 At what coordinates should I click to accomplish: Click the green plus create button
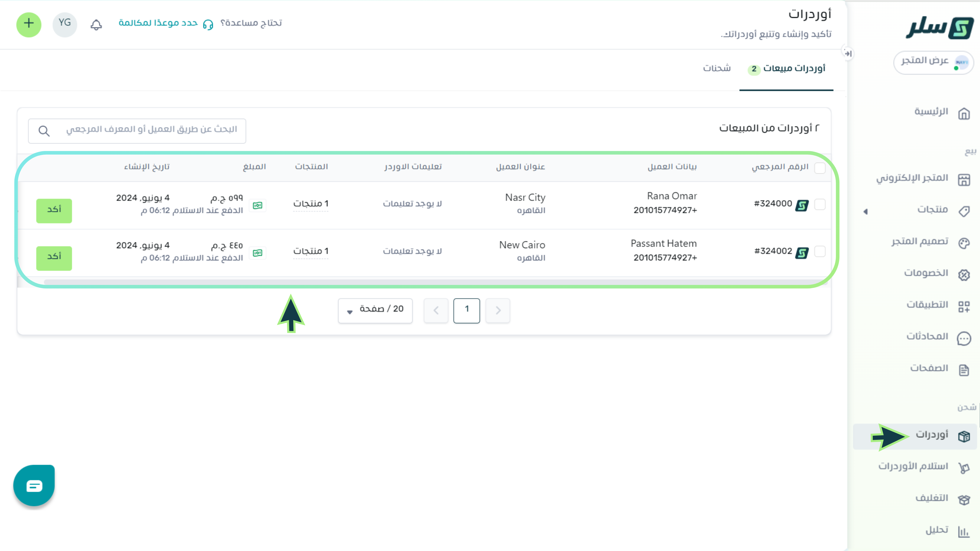pyautogui.click(x=29, y=24)
